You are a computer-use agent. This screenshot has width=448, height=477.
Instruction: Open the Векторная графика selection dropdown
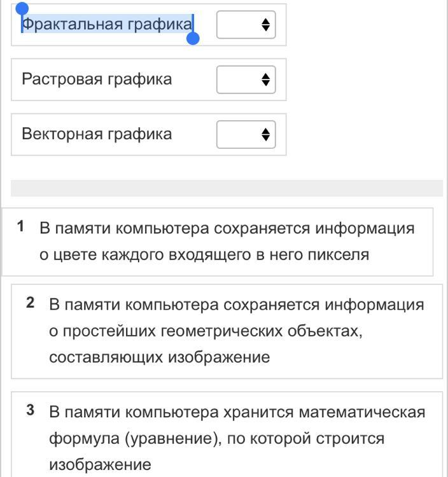(x=246, y=134)
